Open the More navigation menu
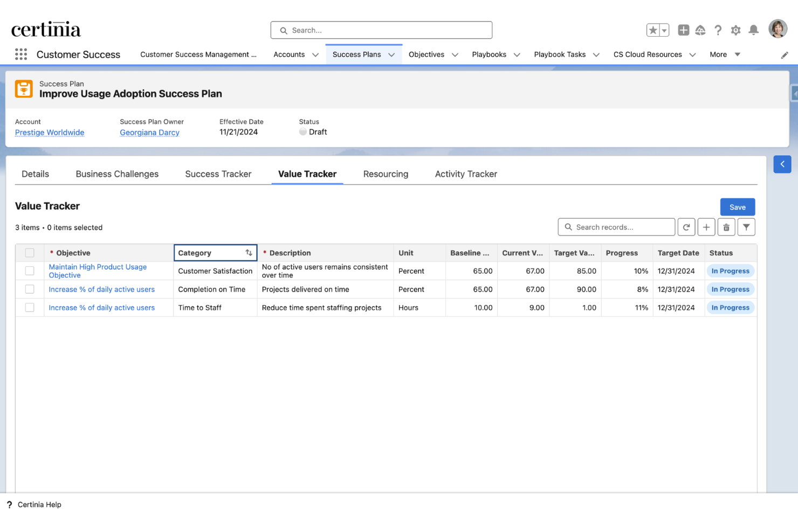The image size is (798, 532). point(725,54)
